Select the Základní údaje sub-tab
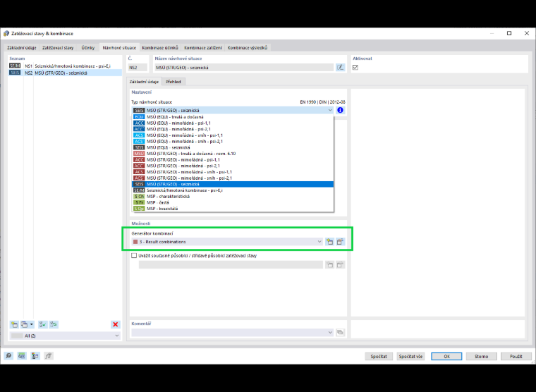 click(144, 82)
